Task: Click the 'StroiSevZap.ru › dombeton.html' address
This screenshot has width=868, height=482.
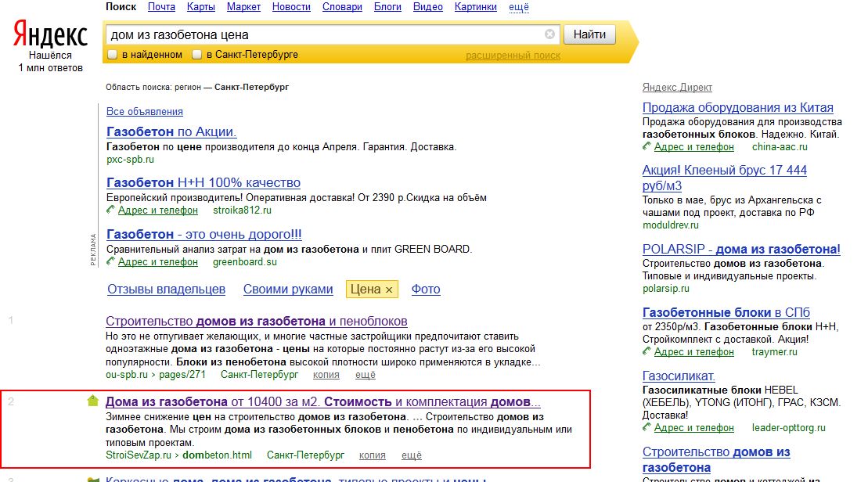Action: pyautogui.click(x=178, y=455)
